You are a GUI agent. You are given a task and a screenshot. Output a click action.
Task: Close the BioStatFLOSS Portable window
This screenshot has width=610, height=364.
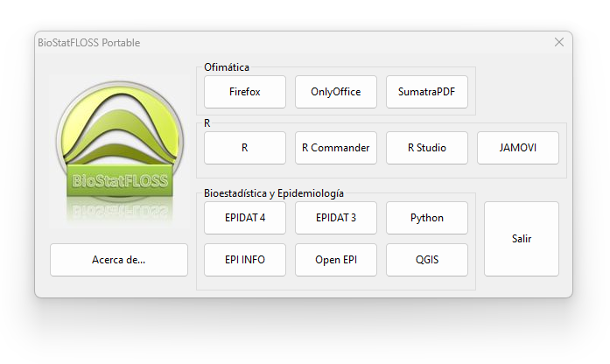click(558, 42)
